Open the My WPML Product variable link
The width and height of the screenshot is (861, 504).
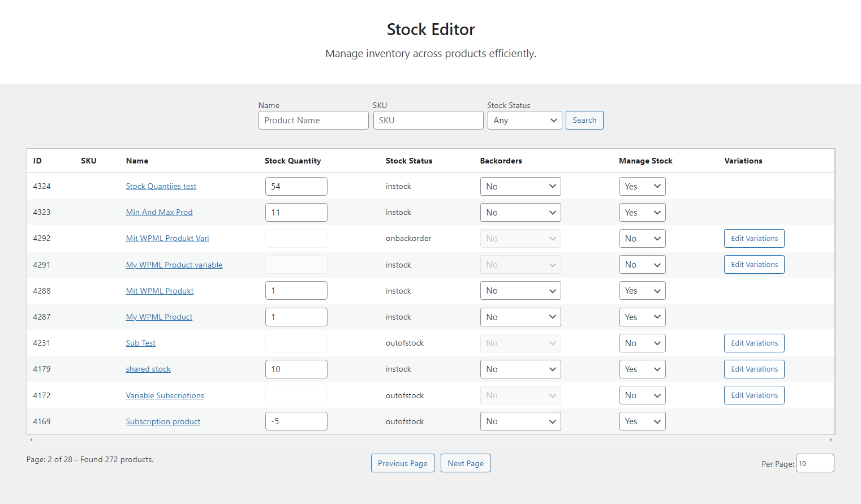(174, 264)
